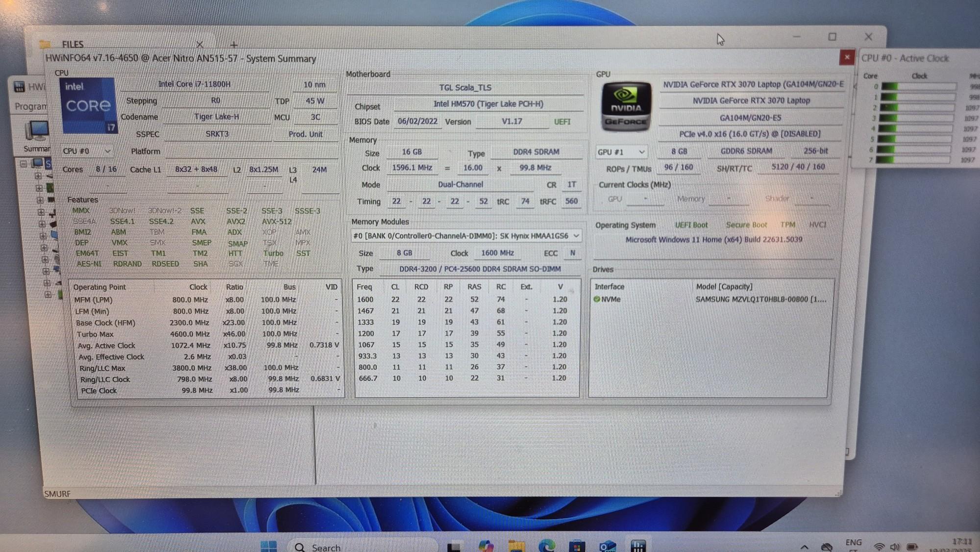The image size is (980, 552).
Task: Open the CPU #0 selector dropdown
Action: click(x=87, y=151)
